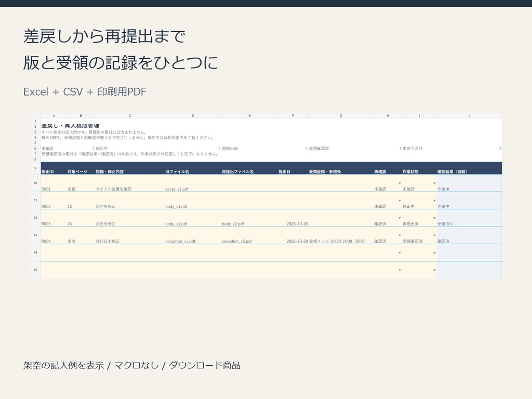Viewport: 532px width, 399px height.
Task: Select row number 10 header
Action: click(35, 183)
